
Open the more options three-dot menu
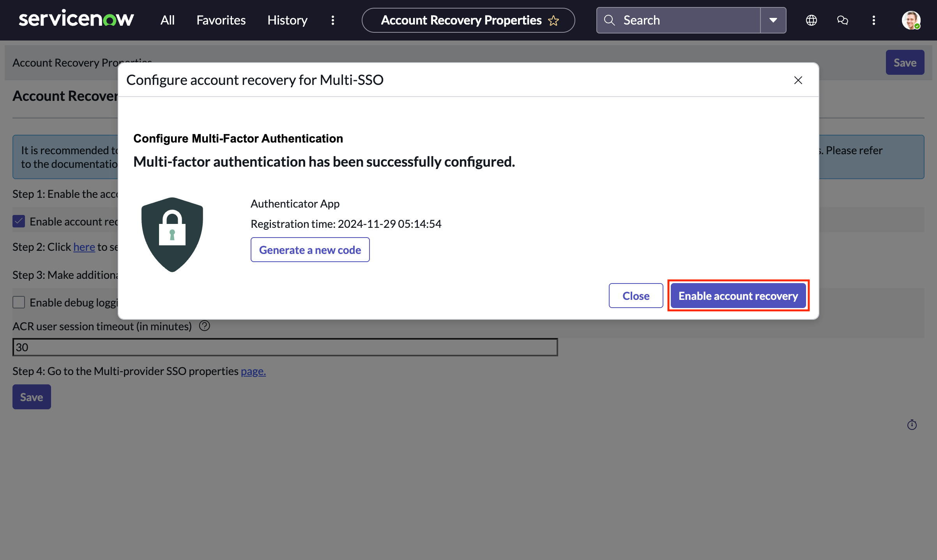tap(874, 20)
